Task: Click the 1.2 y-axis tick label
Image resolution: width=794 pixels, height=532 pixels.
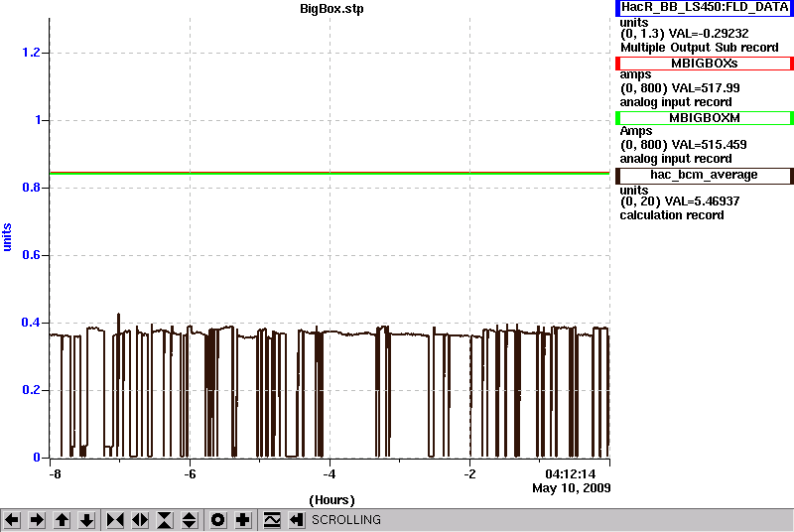Action: [x=31, y=53]
